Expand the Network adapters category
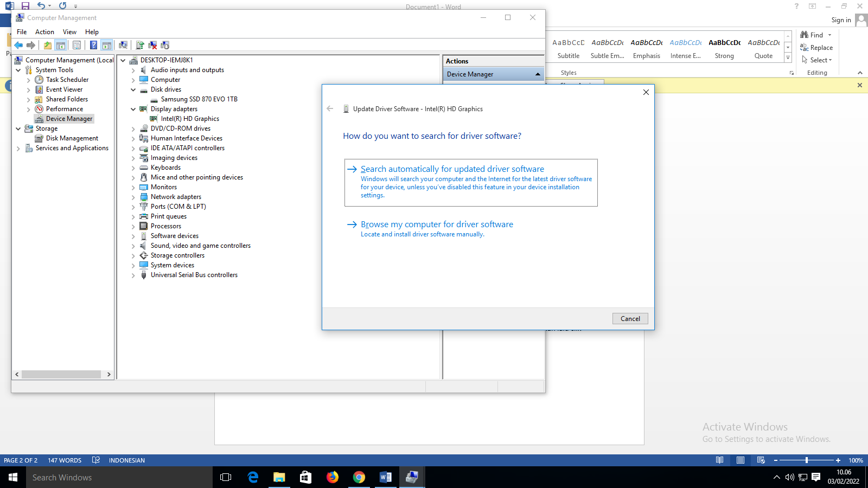 click(x=133, y=197)
